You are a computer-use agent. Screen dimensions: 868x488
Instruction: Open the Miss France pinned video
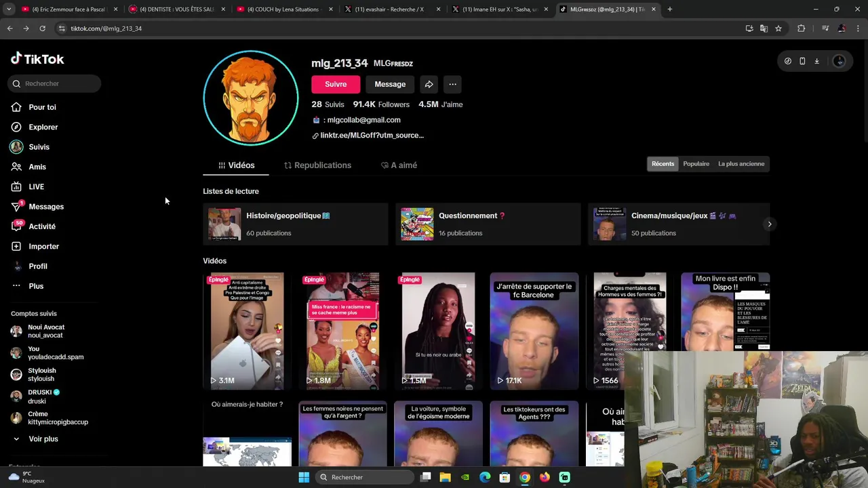point(342,331)
